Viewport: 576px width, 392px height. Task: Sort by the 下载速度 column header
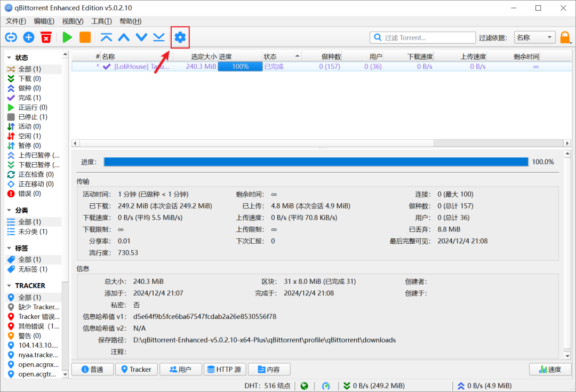click(x=408, y=57)
